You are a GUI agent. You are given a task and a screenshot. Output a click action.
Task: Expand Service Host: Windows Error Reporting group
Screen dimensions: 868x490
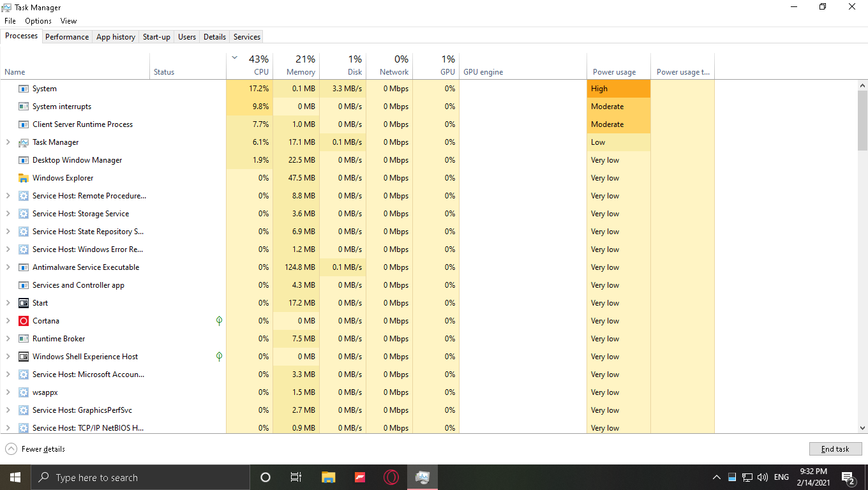(x=8, y=249)
